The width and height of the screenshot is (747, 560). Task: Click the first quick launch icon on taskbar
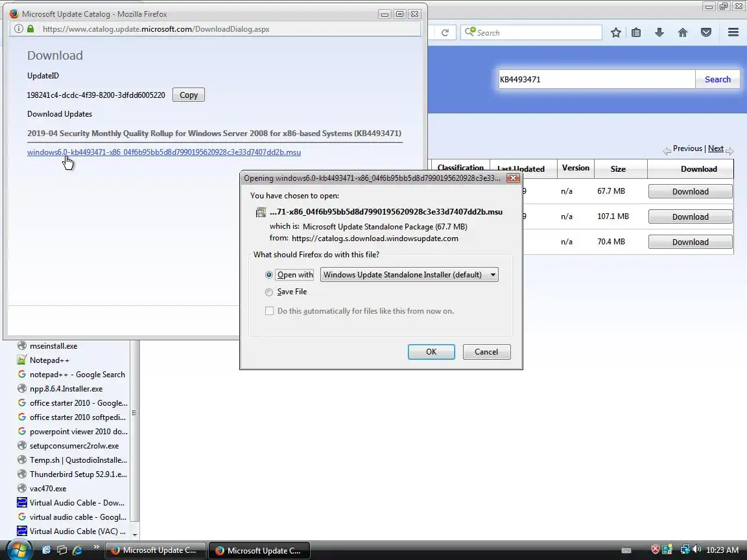coord(46,550)
